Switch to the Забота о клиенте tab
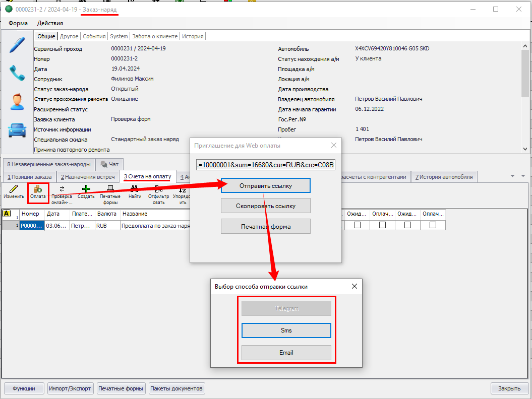This screenshot has height=399, width=532. 155,36
